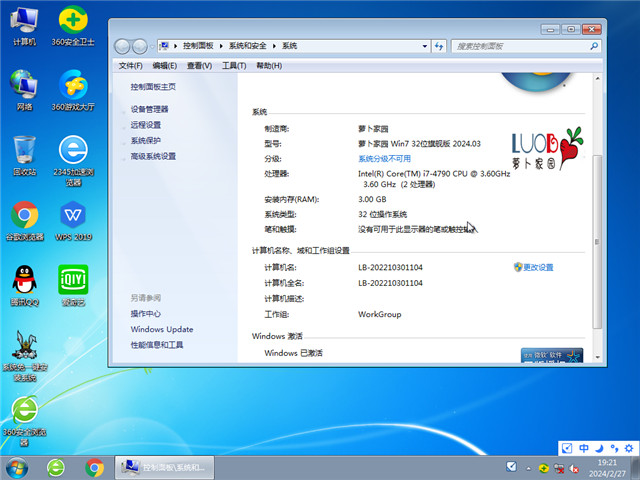
Task: Open the 查看(V) menu
Action: point(199,66)
